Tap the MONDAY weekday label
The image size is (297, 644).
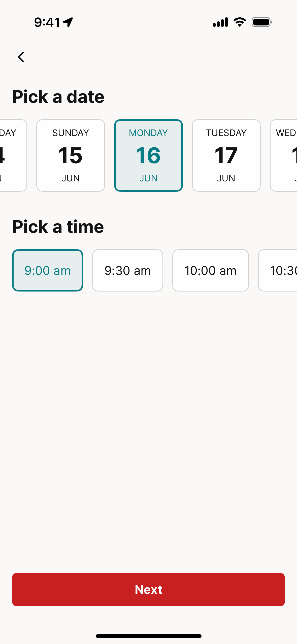(x=148, y=133)
